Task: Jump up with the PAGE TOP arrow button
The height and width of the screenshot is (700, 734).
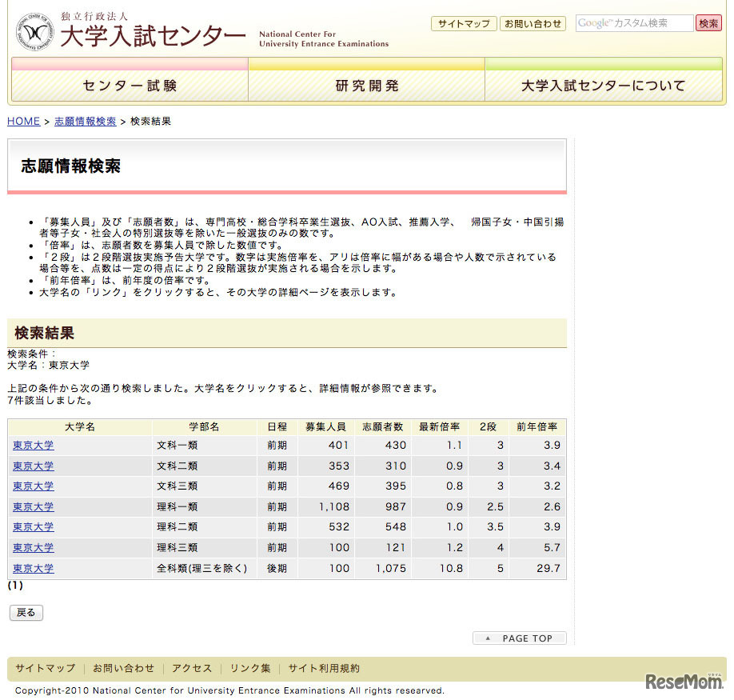Action: coord(520,638)
